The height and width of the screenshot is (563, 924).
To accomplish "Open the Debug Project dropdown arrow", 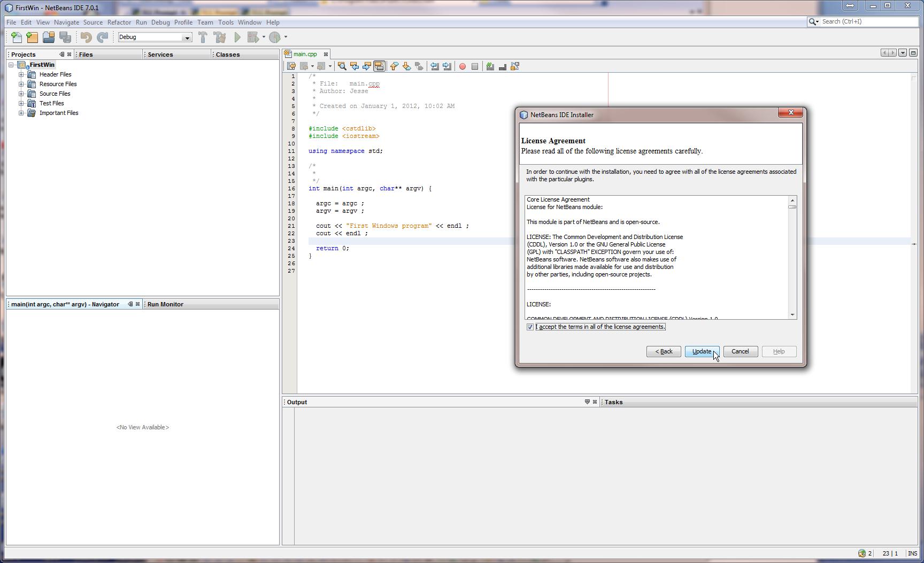I will (x=264, y=37).
